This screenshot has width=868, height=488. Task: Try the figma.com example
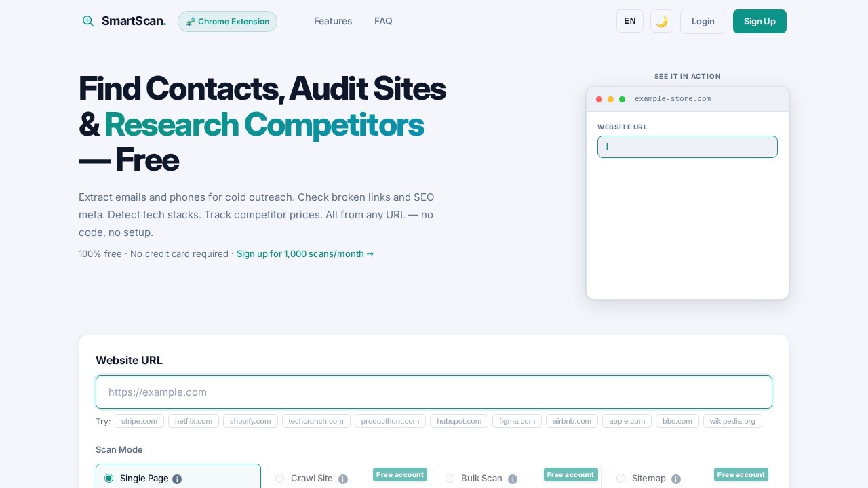point(517,421)
